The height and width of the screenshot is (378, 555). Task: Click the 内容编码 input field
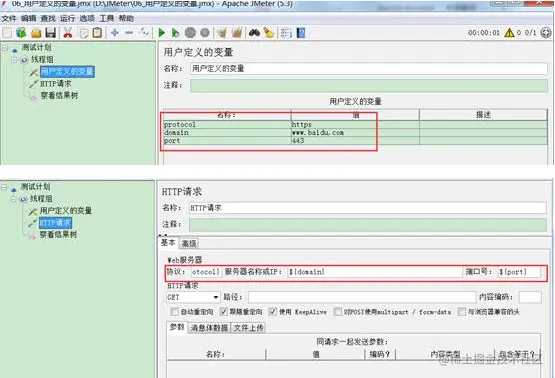pos(530,297)
